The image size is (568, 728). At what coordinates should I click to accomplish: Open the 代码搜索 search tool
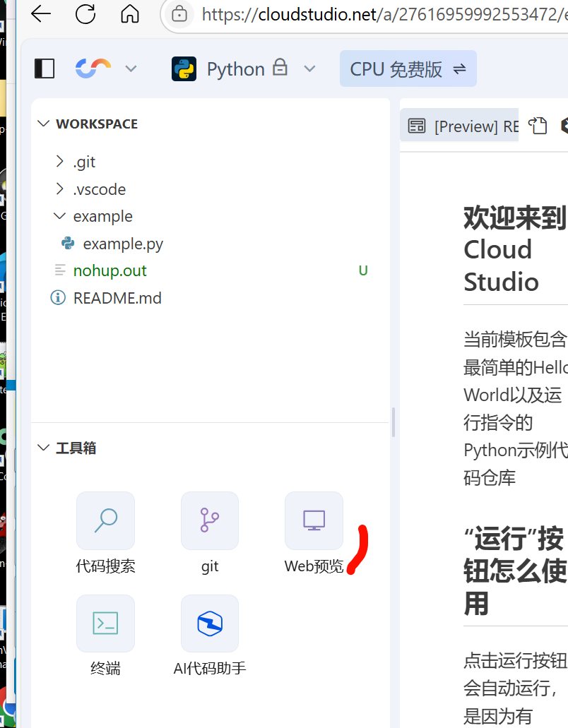[105, 521]
